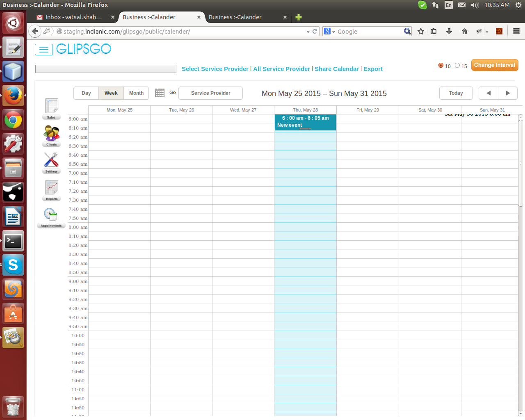This screenshot has height=420, width=525.
Task: Open Select Service Provider link
Action: point(215,69)
